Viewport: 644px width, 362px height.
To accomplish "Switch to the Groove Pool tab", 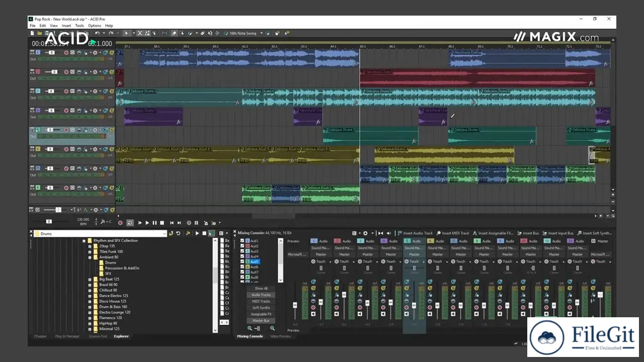I will (98, 336).
